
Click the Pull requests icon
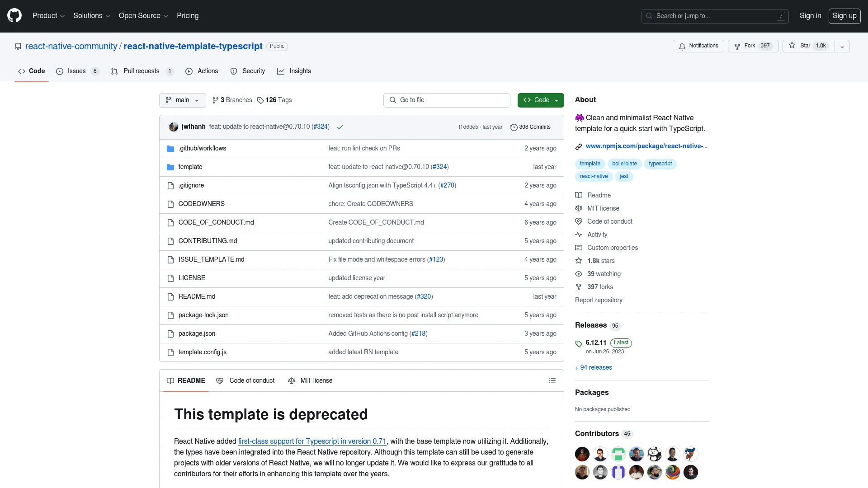pos(114,71)
